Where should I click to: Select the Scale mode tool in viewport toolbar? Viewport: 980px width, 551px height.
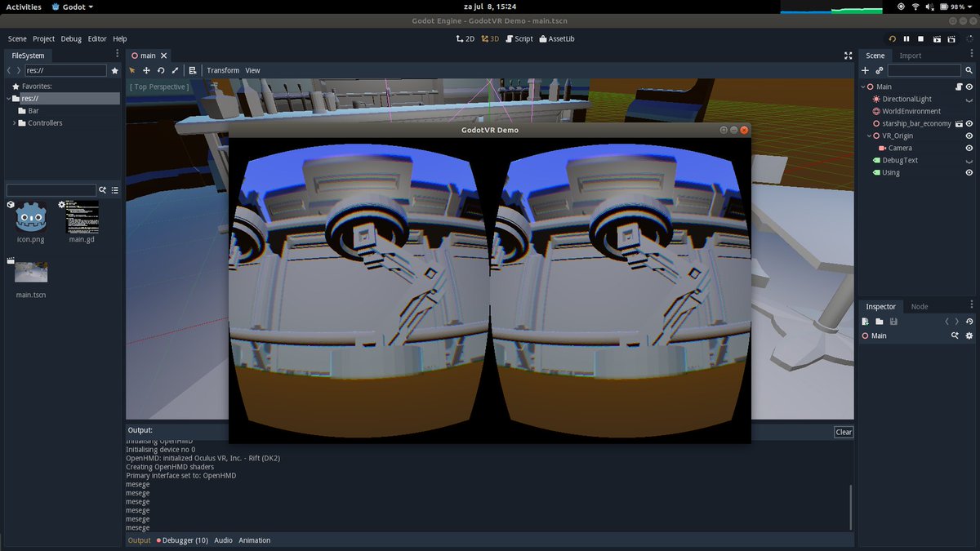(175, 70)
